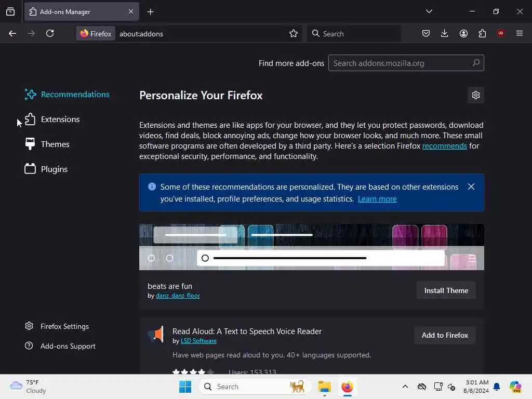Open the Downloads panel
Viewport: 532px width, 399px height.
click(x=445, y=33)
